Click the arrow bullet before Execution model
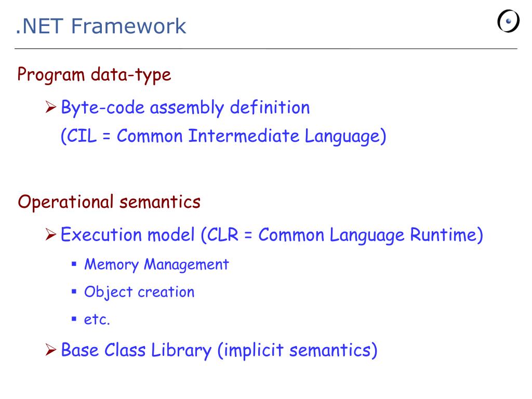The height and width of the screenshot is (399, 532). click(51, 234)
